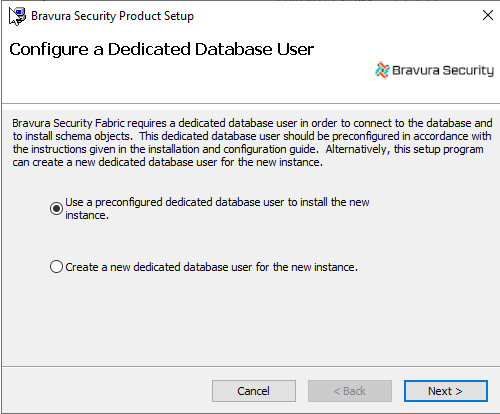The image size is (500, 414).
Task: Click the Next > button
Action: (x=446, y=391)
